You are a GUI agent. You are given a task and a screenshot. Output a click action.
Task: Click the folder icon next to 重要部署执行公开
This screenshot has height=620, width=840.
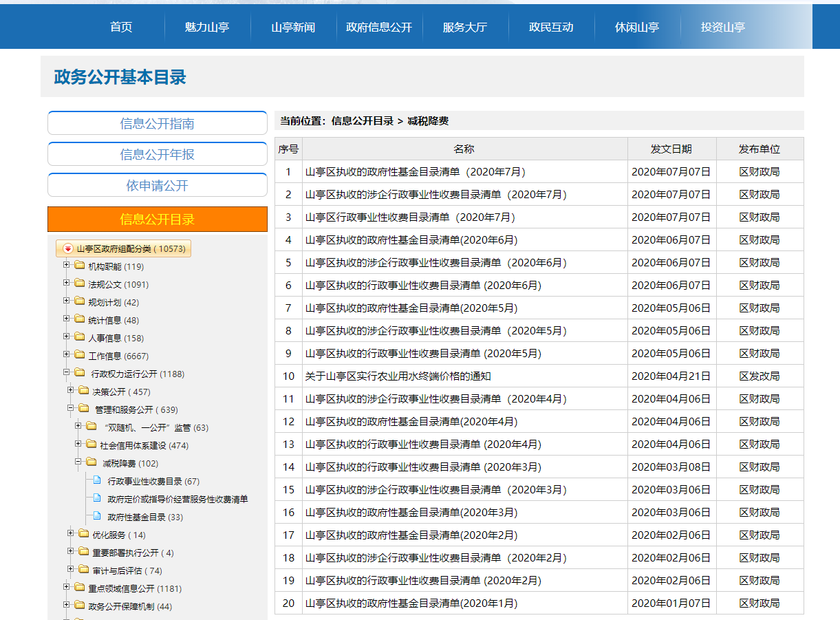pos(83,552)
